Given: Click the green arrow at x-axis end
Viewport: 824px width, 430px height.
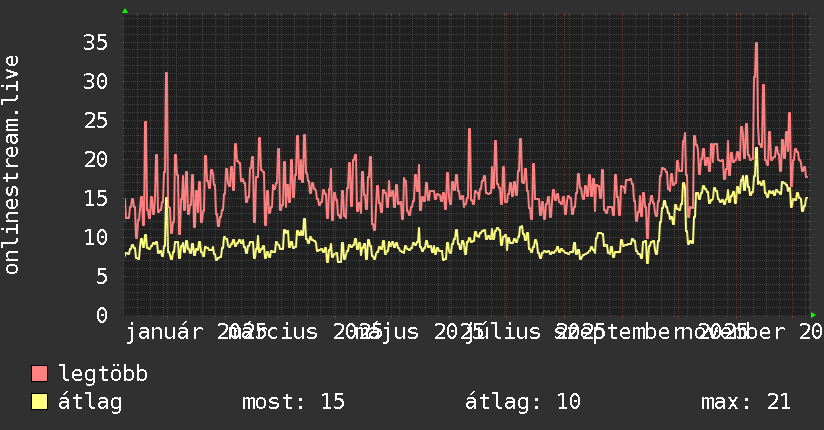Looking at the screenshot, I should (x=813, y=315).
